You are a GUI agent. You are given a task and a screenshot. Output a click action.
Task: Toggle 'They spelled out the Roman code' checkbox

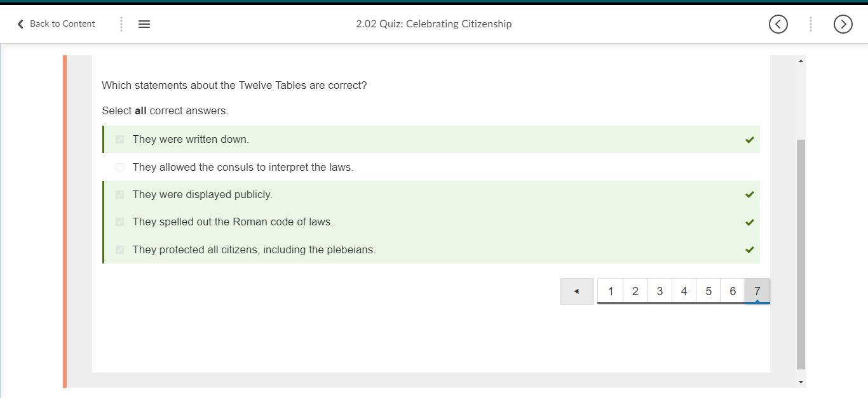point(119,222)
